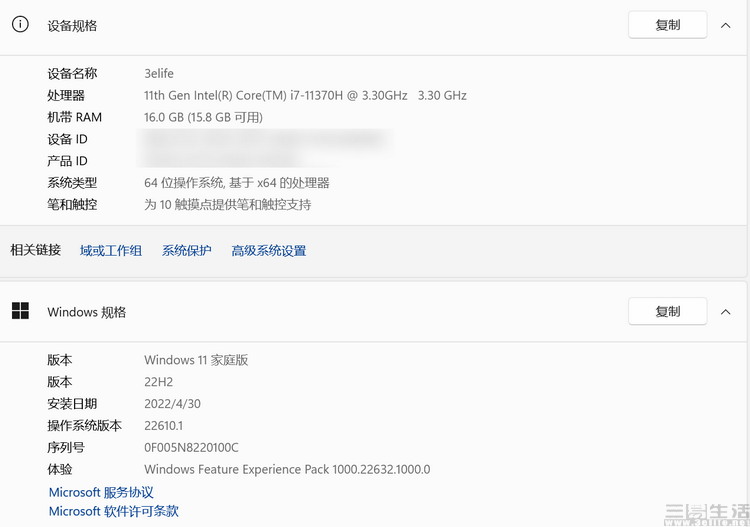Open the 域或工作组 link
750x527 pixels.
coord(110,251)
